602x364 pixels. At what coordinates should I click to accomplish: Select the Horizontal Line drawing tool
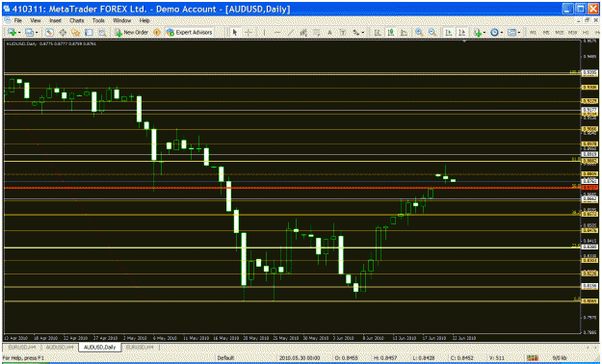click(277, 33)
